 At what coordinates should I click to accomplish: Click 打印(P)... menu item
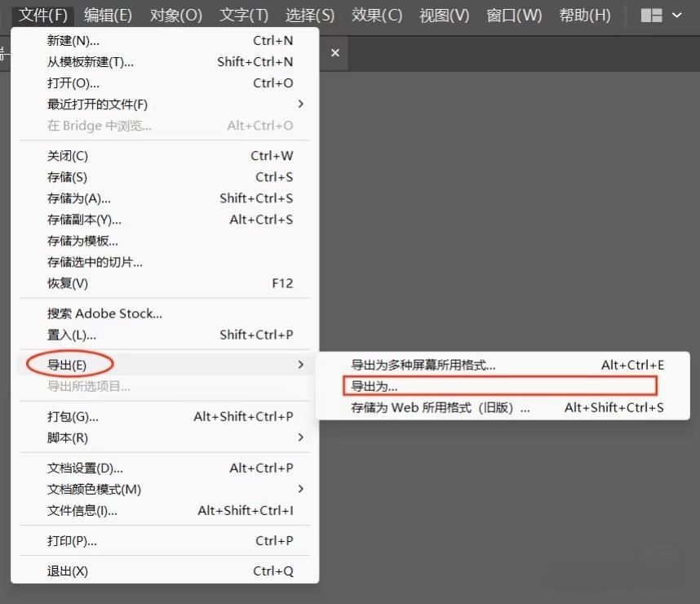point(72,540)
